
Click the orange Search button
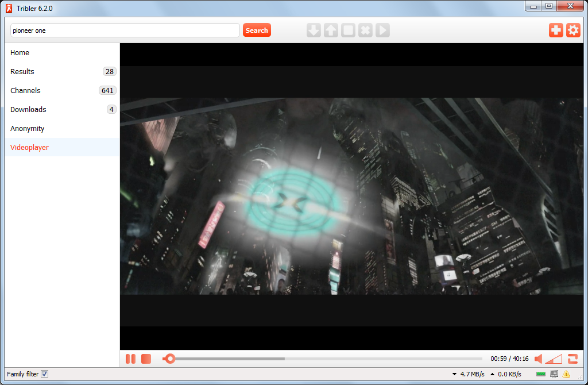click(x=257, y=30)
